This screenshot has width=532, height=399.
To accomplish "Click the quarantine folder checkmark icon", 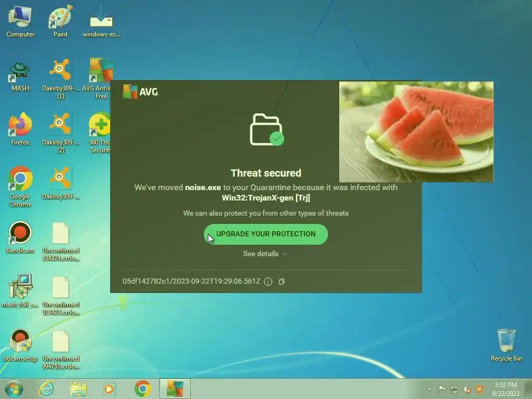I will point(267,129).
